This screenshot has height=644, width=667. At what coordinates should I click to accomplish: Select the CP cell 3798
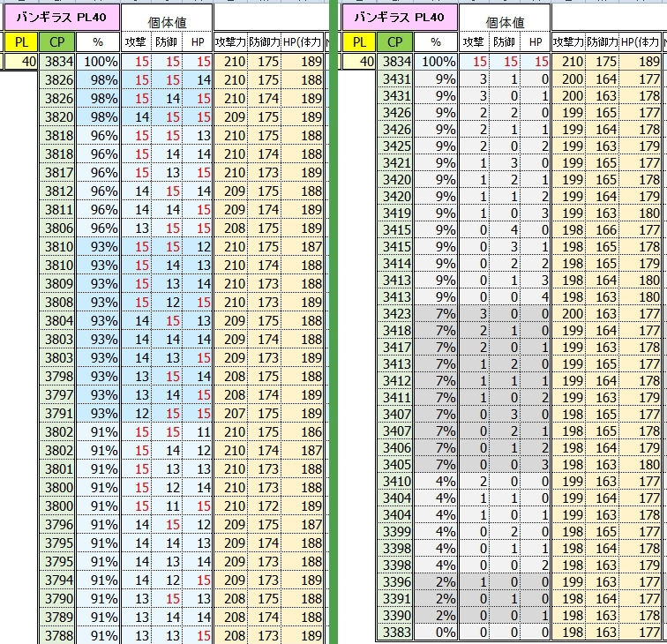pos(57,377)
